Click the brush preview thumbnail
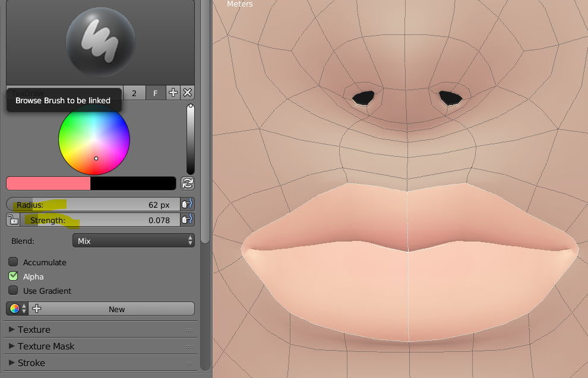The height and width of the screenshot is (378, 588). [x=100, y=42]
